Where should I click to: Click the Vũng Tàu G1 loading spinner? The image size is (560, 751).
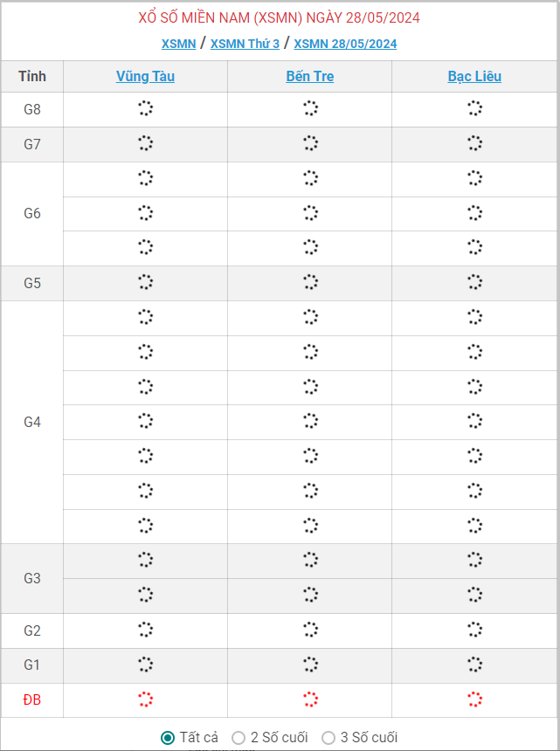[145, 665]
